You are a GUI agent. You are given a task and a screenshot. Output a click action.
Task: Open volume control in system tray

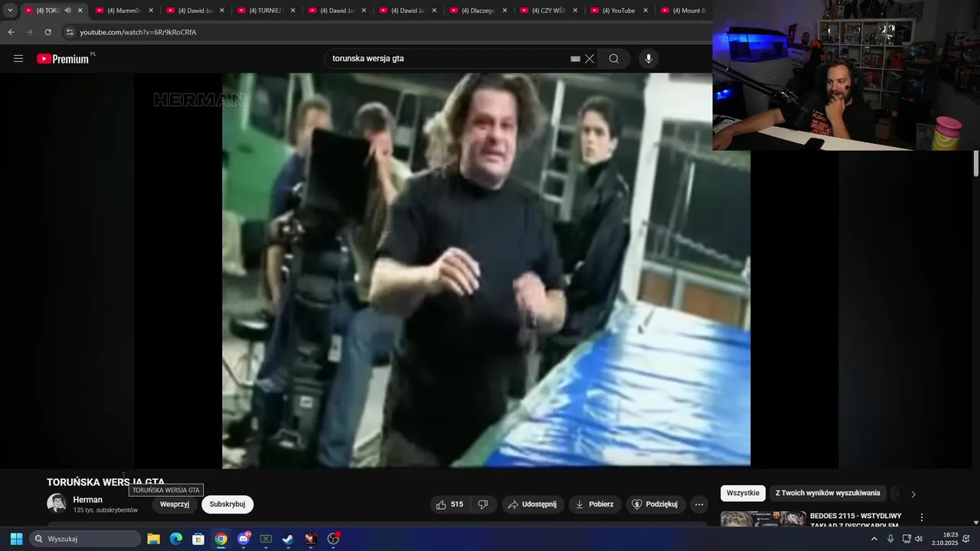(918, 539)
